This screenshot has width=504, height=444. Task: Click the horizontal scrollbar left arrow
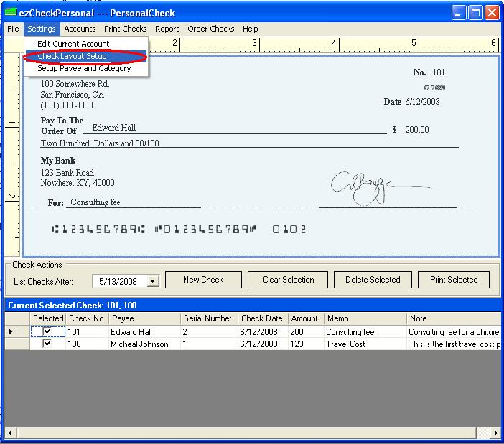click(x=11, y=433)
